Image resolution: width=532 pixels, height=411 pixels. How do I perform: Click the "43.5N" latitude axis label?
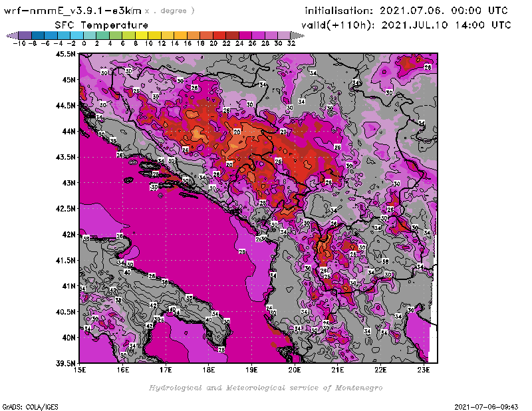[x=65, y=157]
